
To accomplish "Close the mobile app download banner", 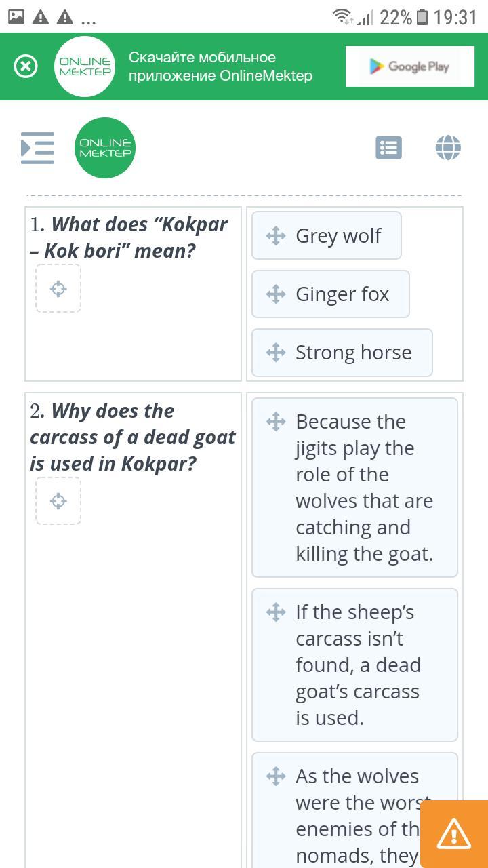I will [x=26, y=66].
